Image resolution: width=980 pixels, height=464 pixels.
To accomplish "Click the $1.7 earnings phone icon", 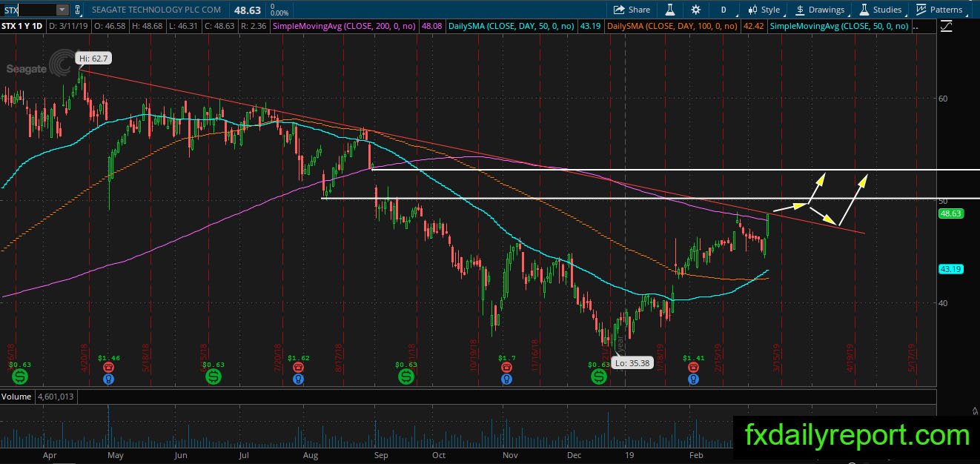I will pos(505,366).
